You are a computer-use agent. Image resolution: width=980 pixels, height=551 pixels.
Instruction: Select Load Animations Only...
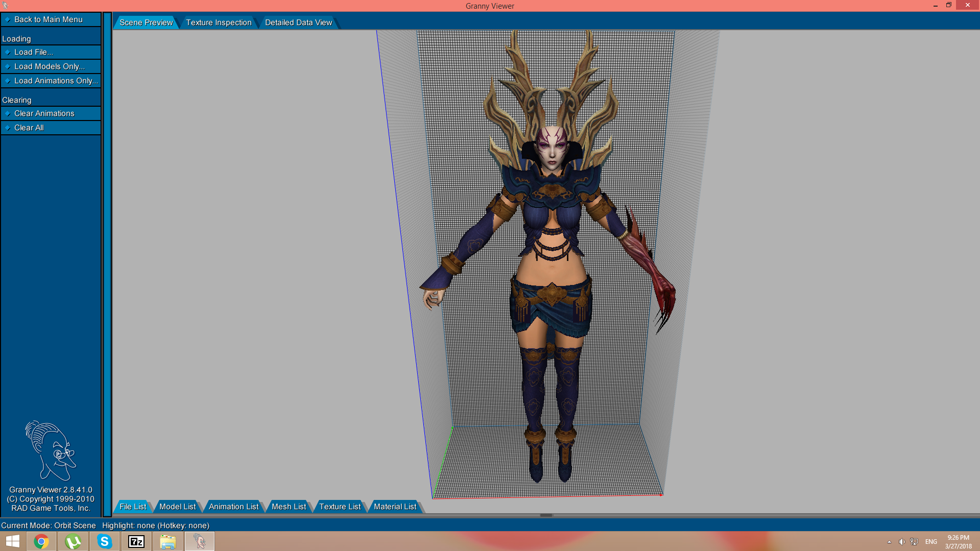point(51,81)
